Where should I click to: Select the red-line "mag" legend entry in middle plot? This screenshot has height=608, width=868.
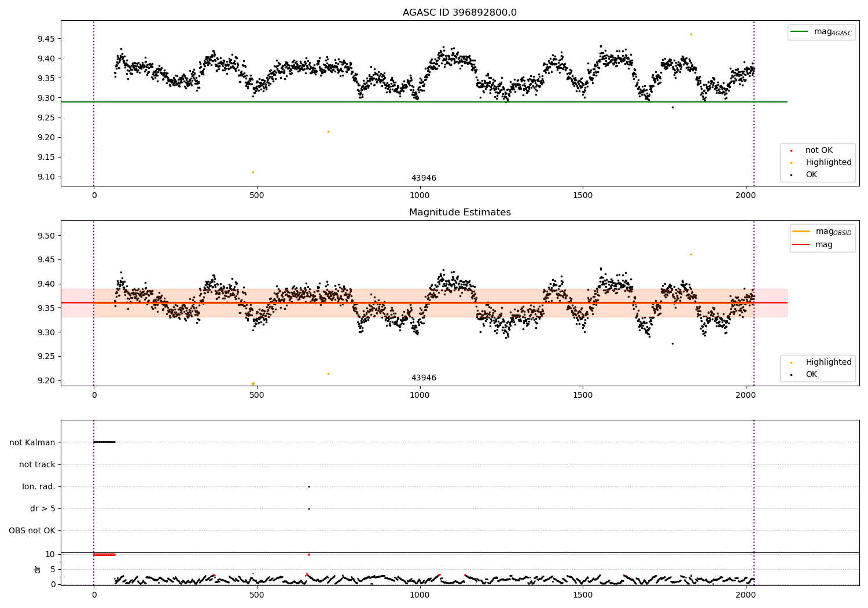[813, 244]
